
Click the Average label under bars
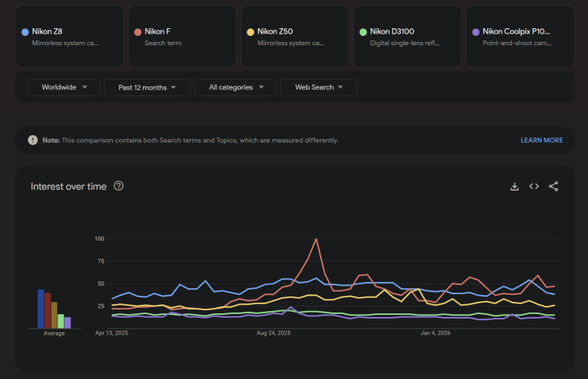pos(54,334)
